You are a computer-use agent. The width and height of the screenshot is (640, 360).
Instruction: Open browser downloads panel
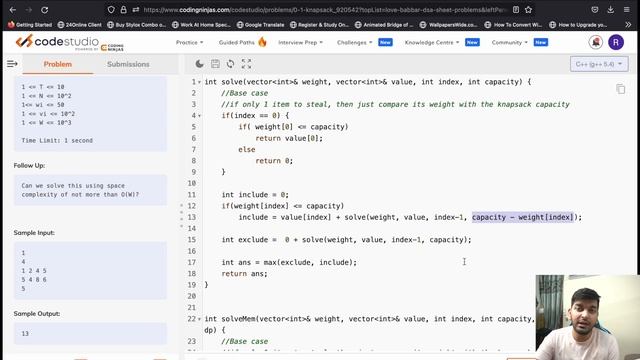coord(611,10)
